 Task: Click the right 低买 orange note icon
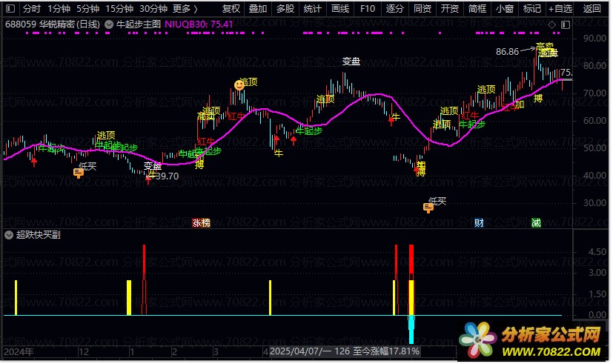tap(428, 208)
